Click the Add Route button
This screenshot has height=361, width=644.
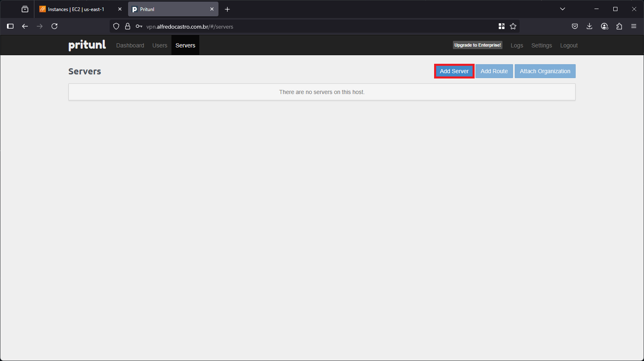(494, 71)
